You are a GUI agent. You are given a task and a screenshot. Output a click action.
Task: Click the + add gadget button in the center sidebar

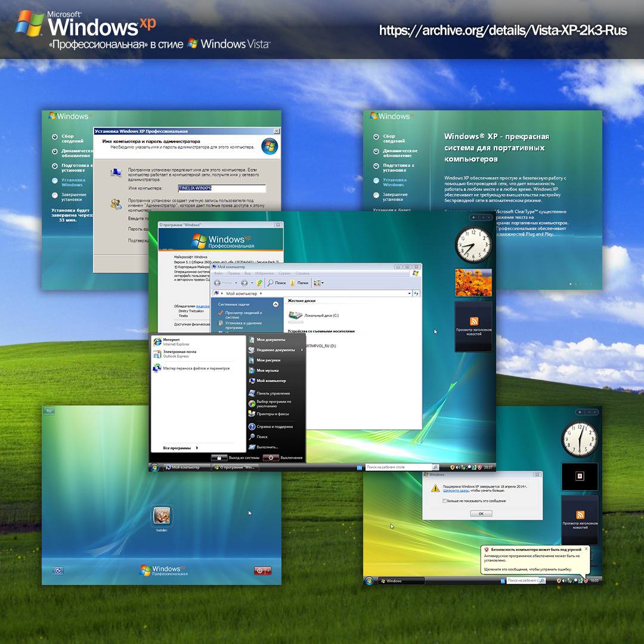(473, 218)
